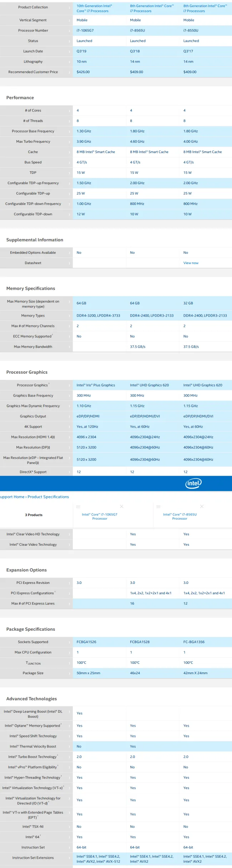This screenshot has width=232, height=868.
Task: Click the Instruction Set Extensions row label
Action: coord(33,858)
